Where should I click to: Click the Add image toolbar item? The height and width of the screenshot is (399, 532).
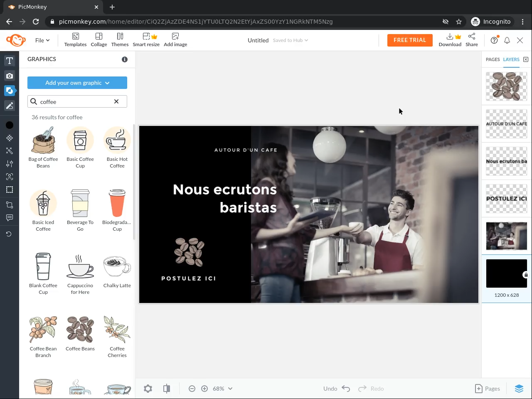175,40
